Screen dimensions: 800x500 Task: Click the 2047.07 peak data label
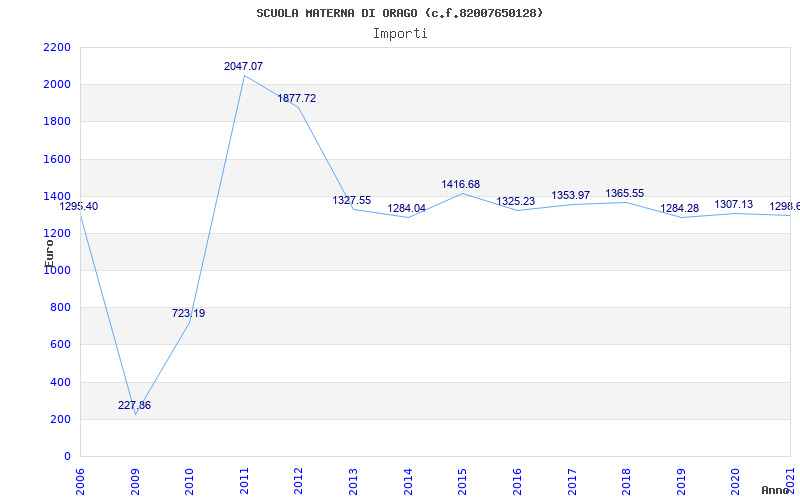[x=244, y=66]
